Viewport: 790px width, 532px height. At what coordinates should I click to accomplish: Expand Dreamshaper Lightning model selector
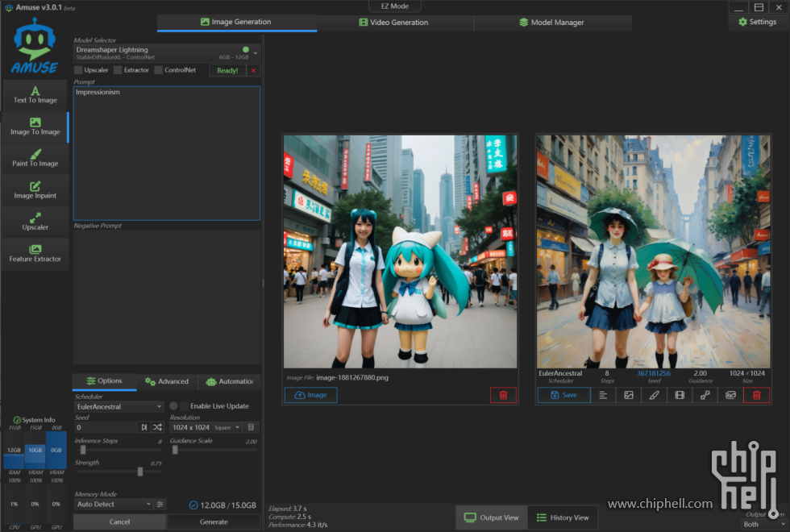pyautogui.click(x=167, y=53)
